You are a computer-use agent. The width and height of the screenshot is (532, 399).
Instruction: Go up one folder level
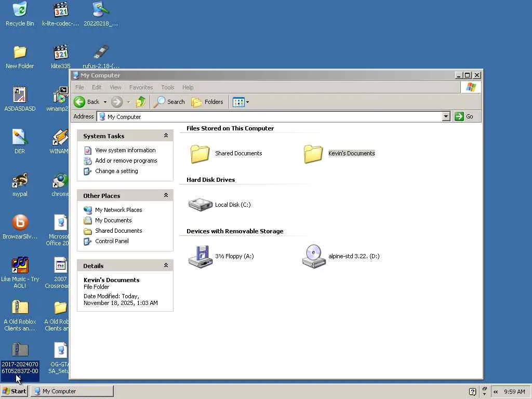(140, 102)
